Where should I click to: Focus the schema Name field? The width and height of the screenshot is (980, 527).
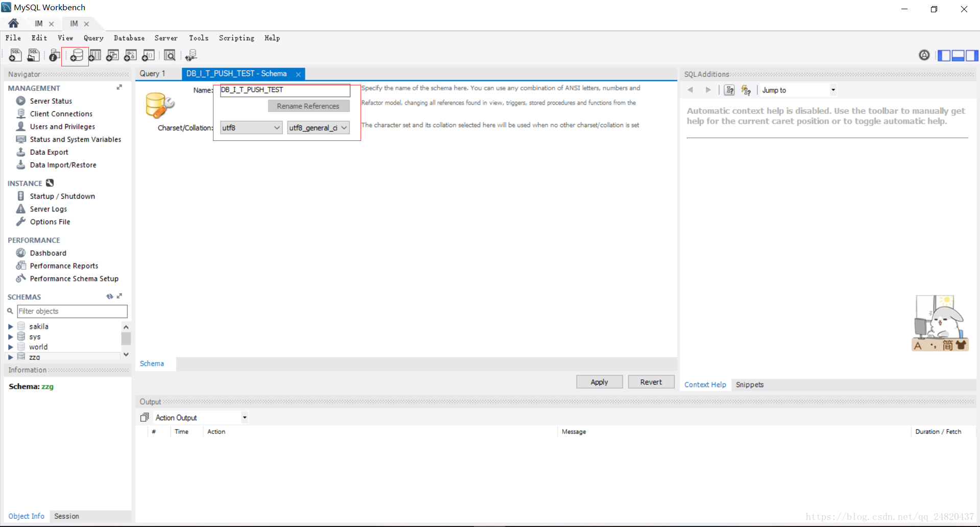tap(285, 90)
